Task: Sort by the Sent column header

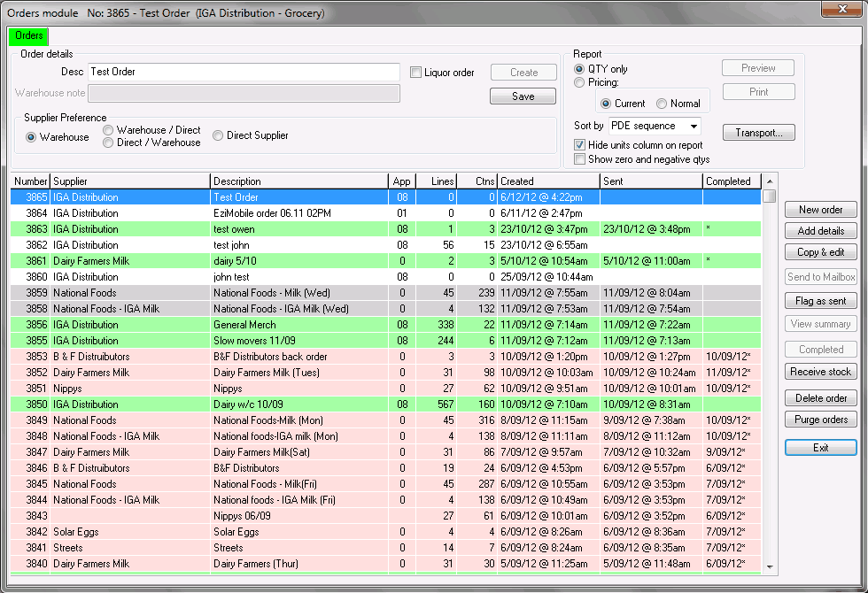Action: [652, 181]
